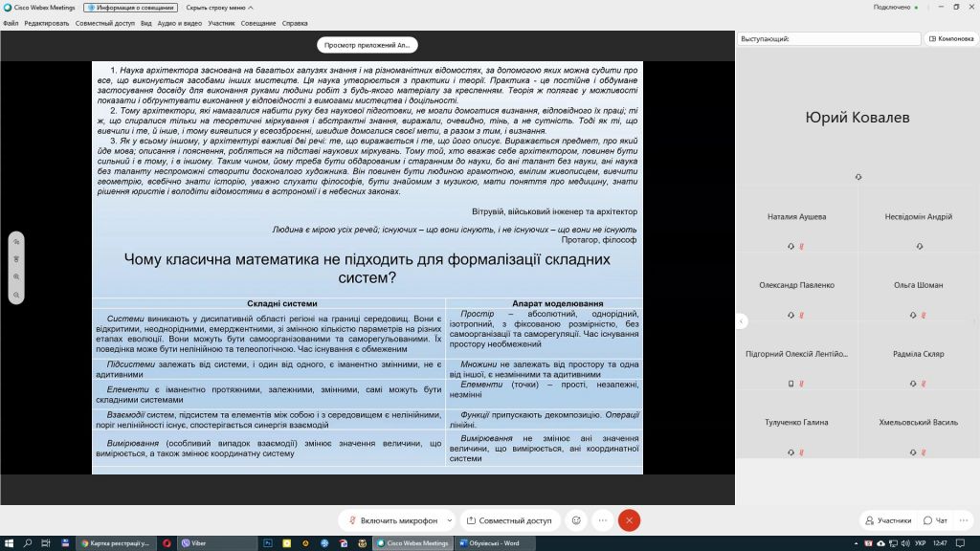Open the Компоновка layout dropdown

coord(951,38)
